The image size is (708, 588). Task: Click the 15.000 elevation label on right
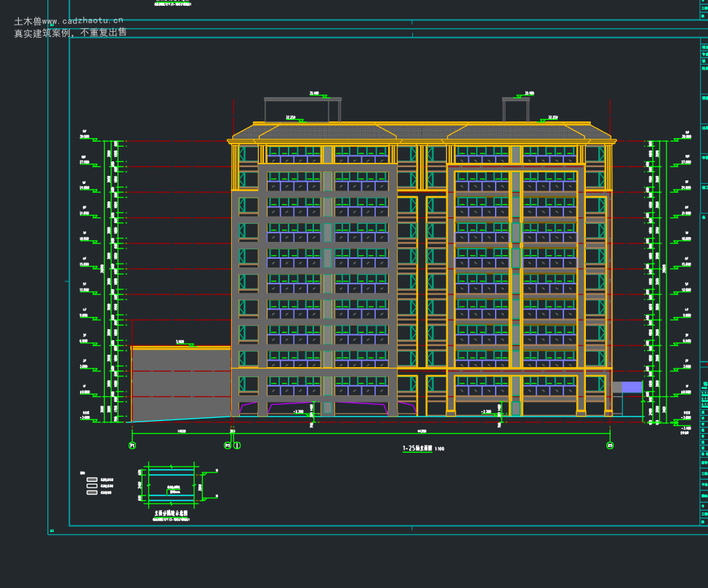tap(686, 264)
